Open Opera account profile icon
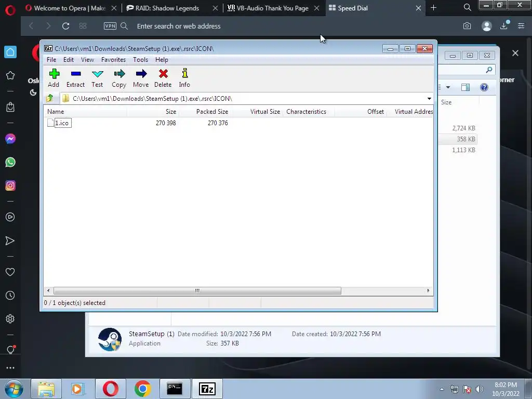This screenshot has width=532, height=399. point(486,26)
